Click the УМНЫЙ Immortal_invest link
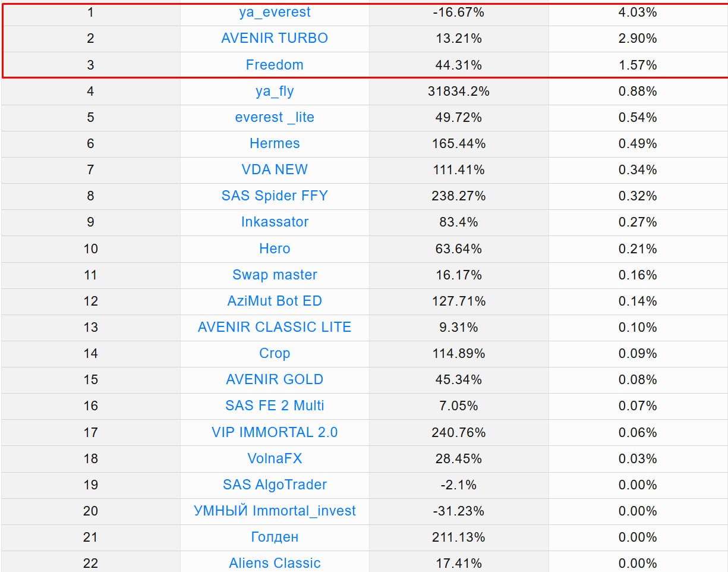The height and width of the screenshot is (572, 728). (275, 511)
